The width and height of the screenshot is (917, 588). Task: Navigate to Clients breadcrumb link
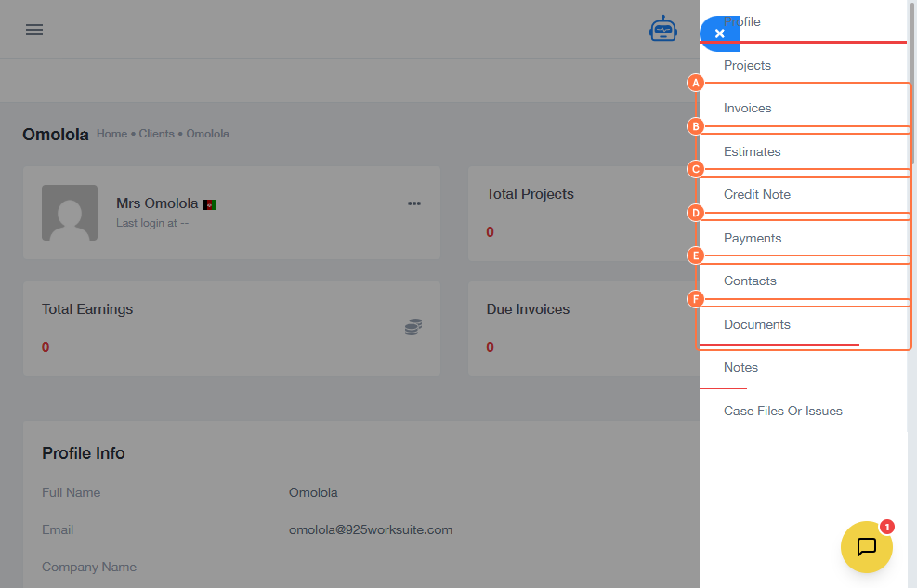(x=156, y=134)
